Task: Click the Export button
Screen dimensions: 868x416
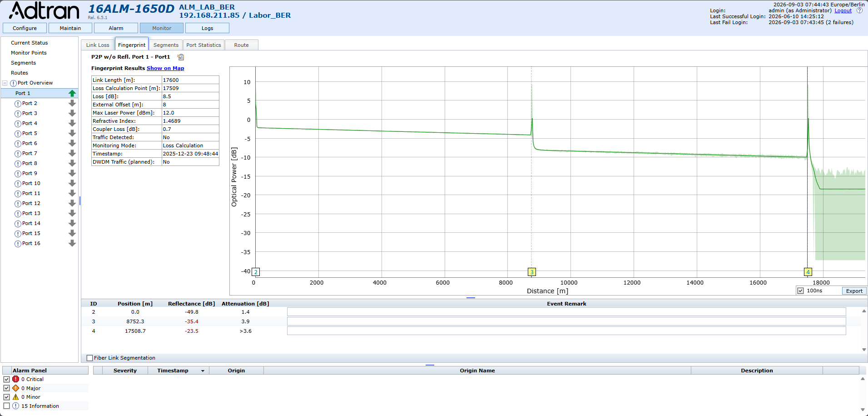Action: [x=854, y=291]
